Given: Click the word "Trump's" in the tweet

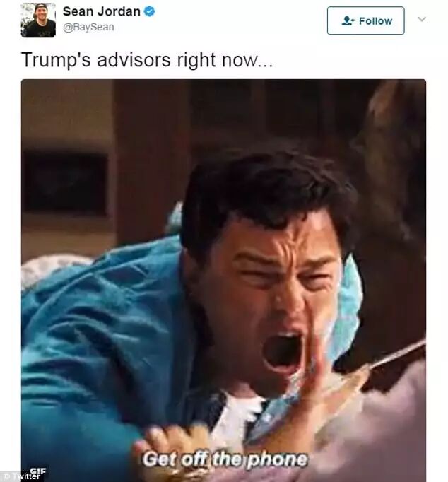Looking at the screenshot, I should click(56, 59).
